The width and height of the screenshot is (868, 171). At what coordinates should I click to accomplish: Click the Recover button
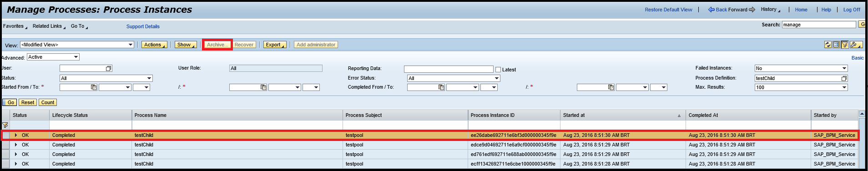[x=244, y=45]
